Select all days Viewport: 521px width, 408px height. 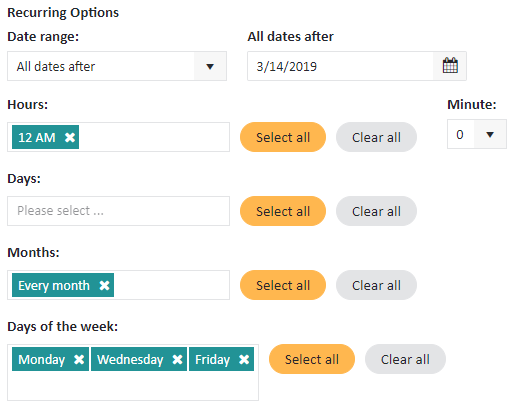[x=283, y=211]
